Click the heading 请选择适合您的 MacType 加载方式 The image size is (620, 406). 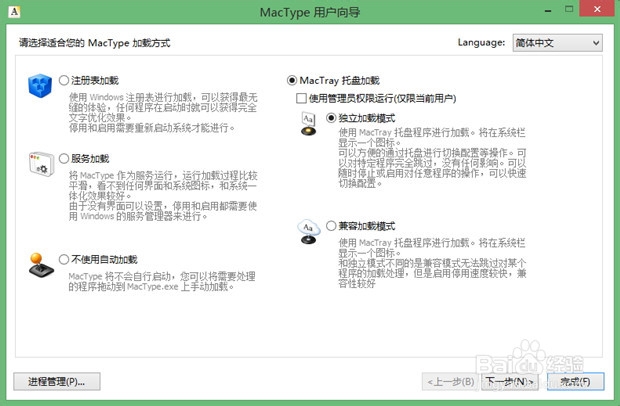(x=95, y=43)
